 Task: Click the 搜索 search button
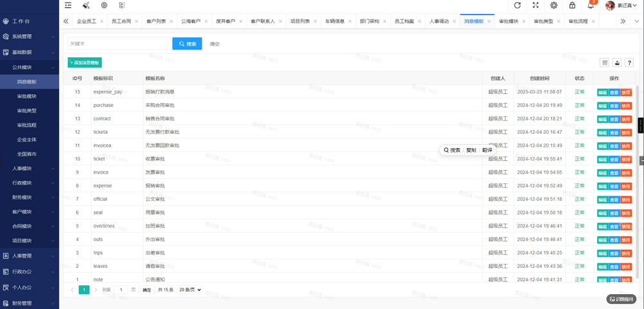coord(187,44)
